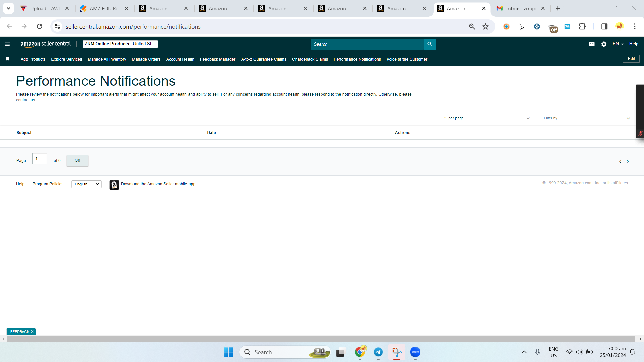Follow the contact us link
The width and height of the screenshot is (644, 362).
[25, 100]
